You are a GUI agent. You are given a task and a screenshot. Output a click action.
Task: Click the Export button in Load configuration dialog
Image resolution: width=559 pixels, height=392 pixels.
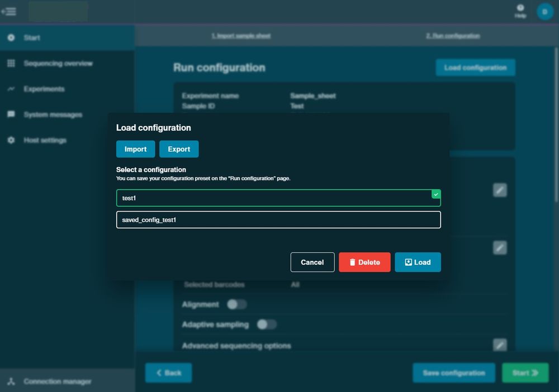click(x=179, y=149)
